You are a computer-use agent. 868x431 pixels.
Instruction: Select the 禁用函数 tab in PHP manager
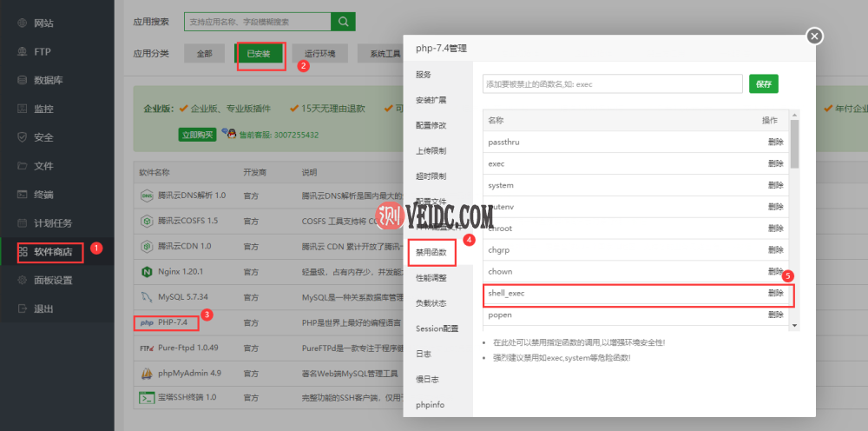click(431, 251)
